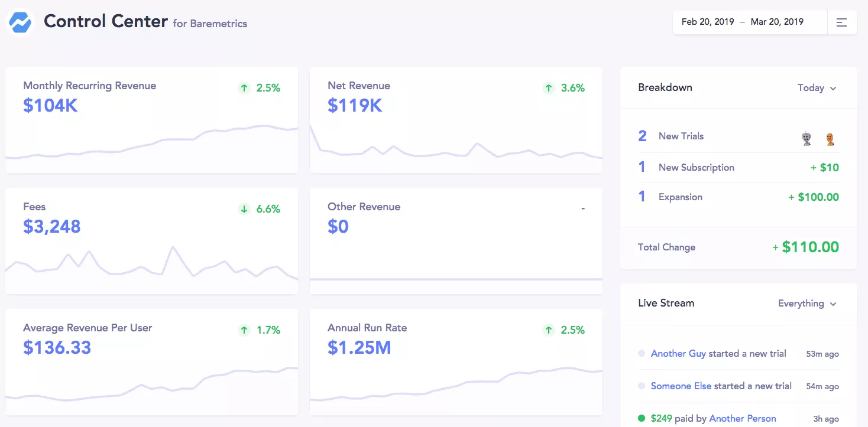Open the Fees metric title
This screenshot has height=427, width=868.
[34, 207]
